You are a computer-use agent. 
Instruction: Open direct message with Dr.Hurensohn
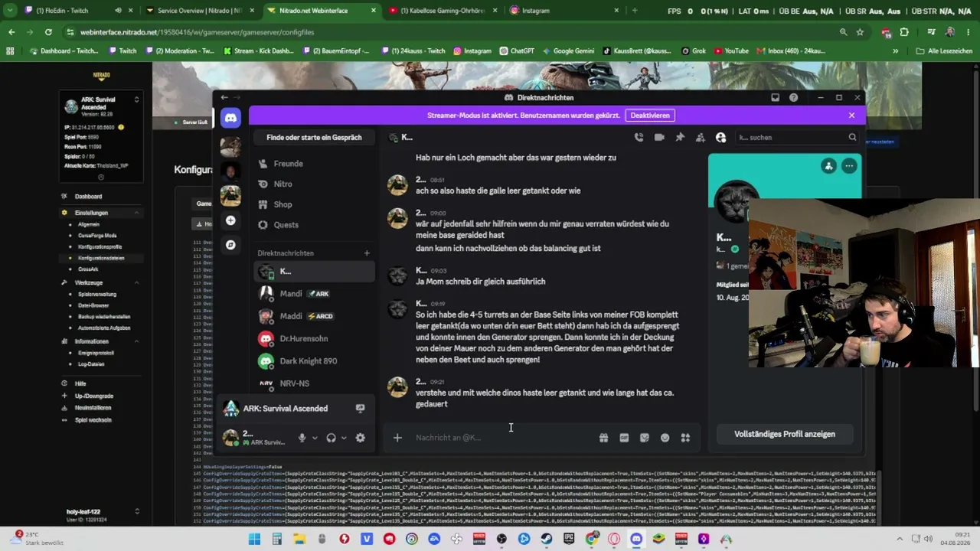pos(314,338)
